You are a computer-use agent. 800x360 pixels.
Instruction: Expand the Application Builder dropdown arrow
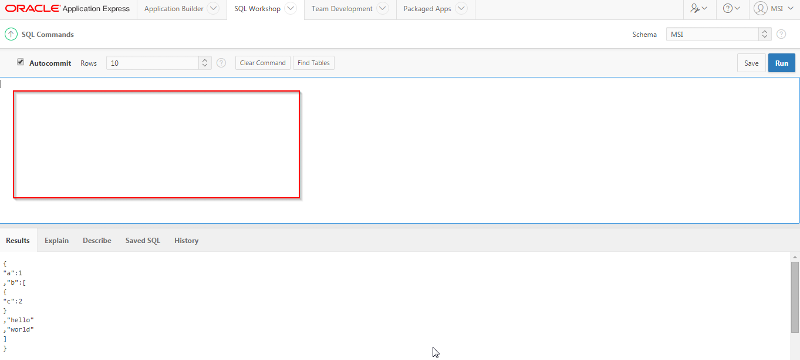(x=214, y=9)
